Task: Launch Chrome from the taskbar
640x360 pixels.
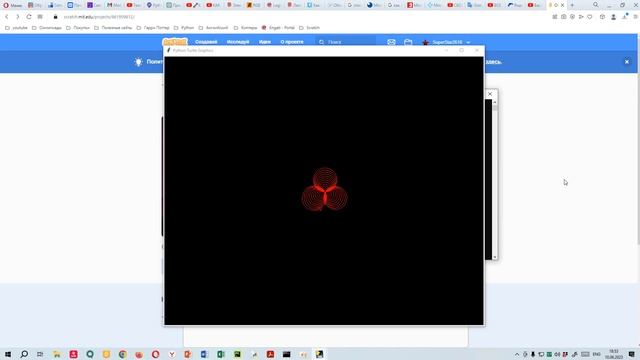Action: (x=122, y=354)
